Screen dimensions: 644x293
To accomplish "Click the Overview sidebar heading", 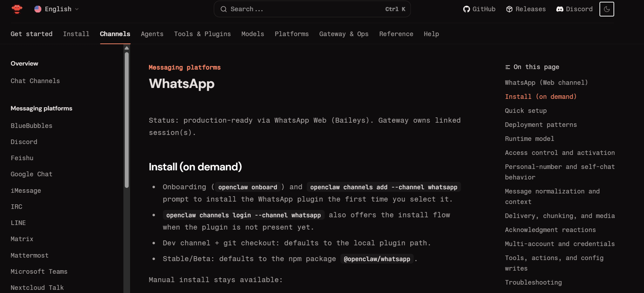I will click(25, 63).
